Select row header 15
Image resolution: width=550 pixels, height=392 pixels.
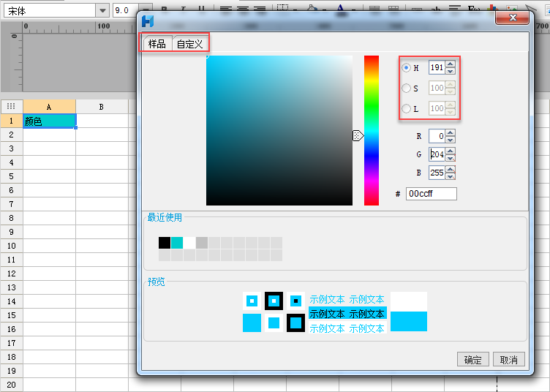coord(11,315)
